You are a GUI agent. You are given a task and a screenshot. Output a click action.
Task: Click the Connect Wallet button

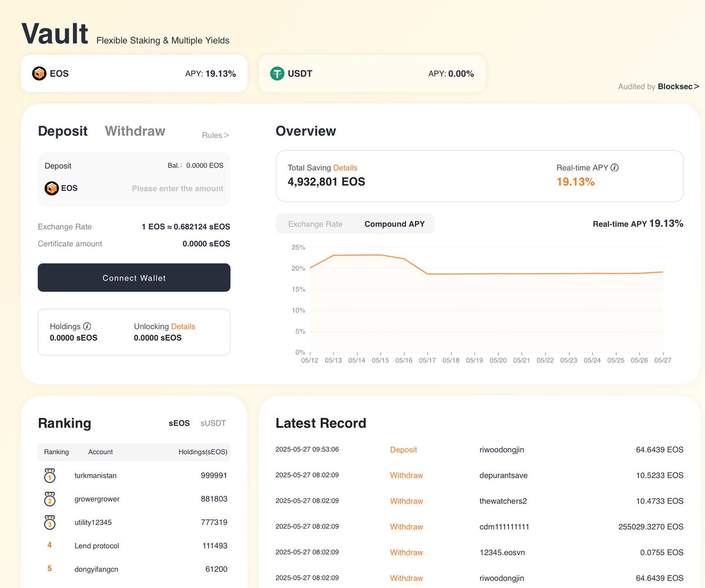point(134,278)
